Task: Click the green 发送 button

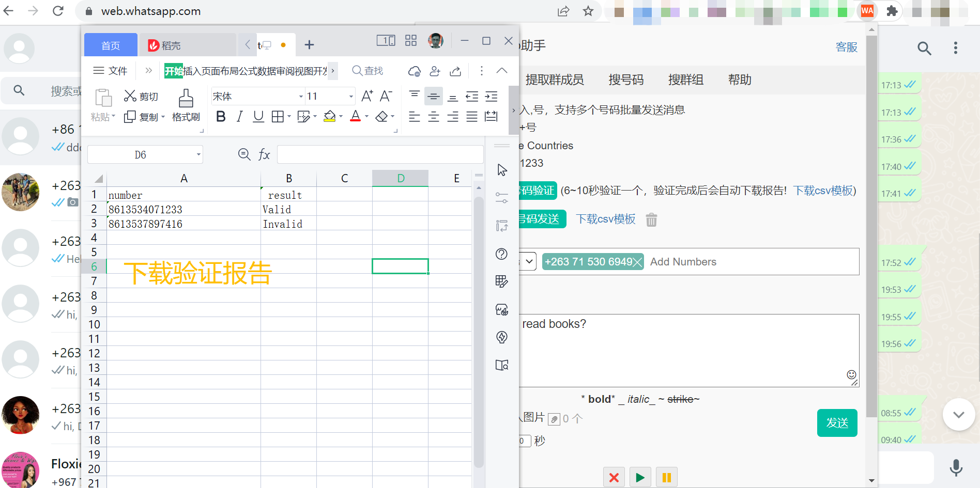Action: [837, 423]
